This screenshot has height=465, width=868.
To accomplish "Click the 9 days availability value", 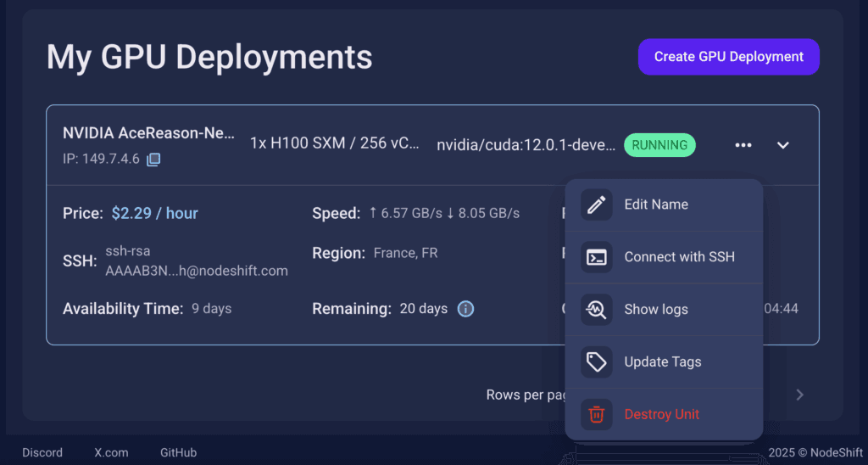I will [211, 309].
